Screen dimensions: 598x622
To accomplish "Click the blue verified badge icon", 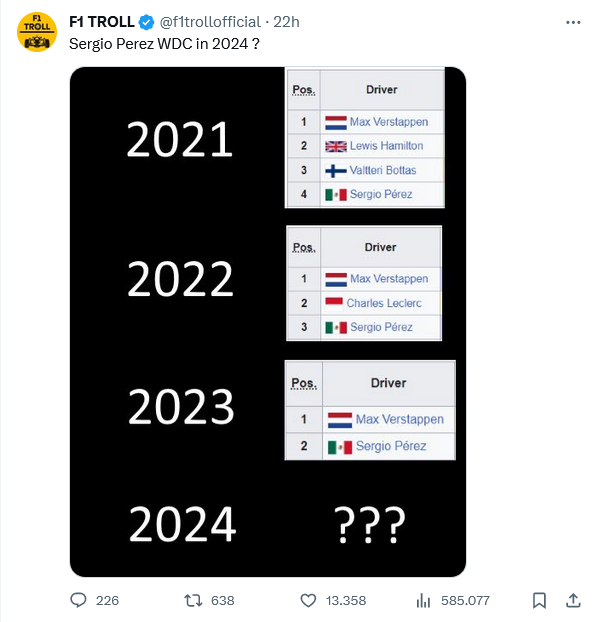I will 146,22.
